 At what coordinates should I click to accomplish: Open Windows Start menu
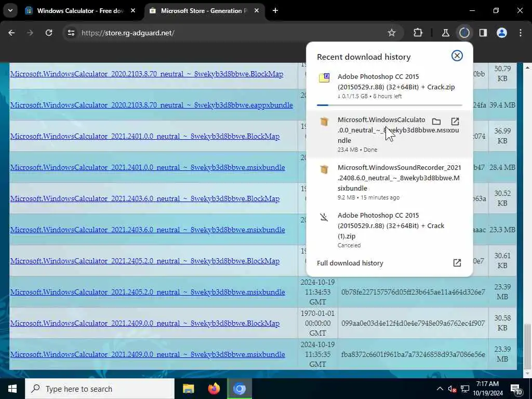(12, 389)
